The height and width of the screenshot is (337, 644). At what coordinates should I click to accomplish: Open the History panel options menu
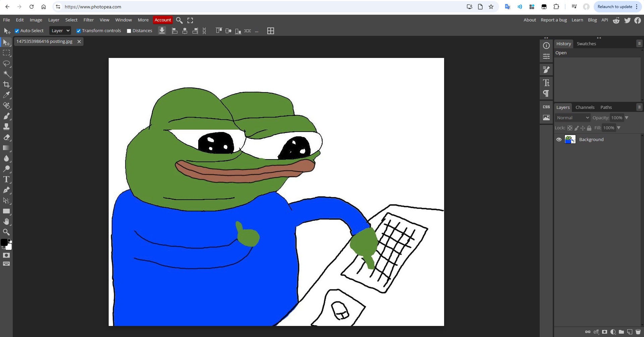tap(639, 44)
